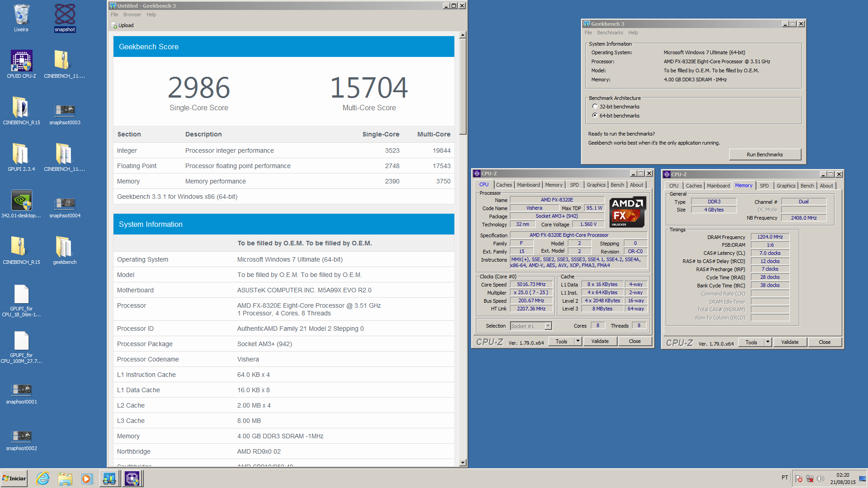Open the Lixeira recycle bin icon
This screenshot has height=488, width=868.
point(21,18)
